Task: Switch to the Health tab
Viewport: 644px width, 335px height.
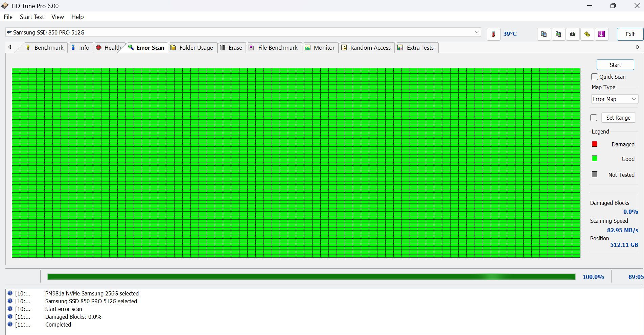Action: [x=109, y=48]
